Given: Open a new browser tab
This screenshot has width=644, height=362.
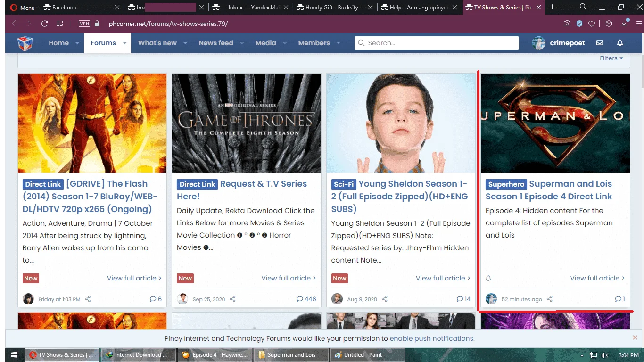Looking at the screenshot, I should [x=552, y=7].
